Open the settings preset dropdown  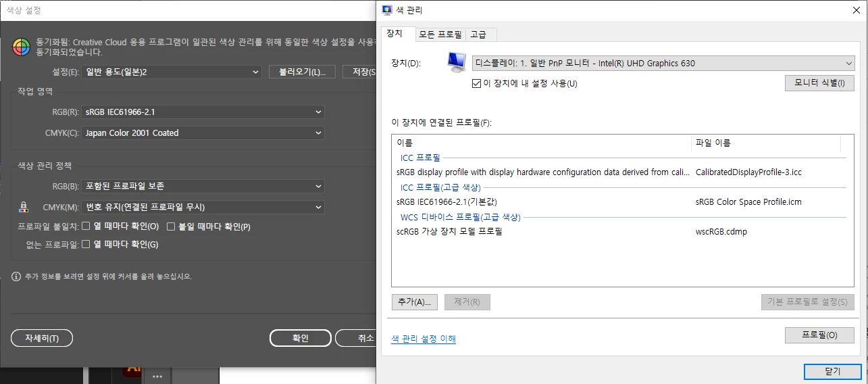172,72
